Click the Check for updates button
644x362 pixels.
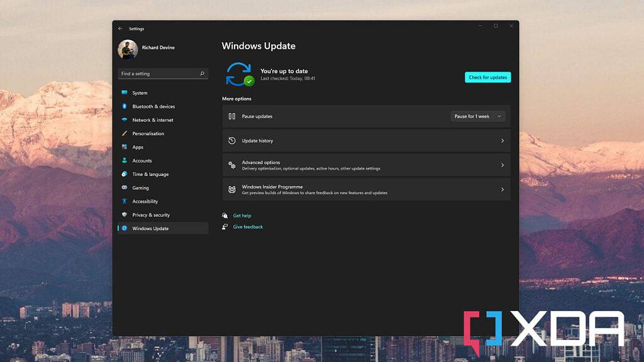click(x=488, y=77)
